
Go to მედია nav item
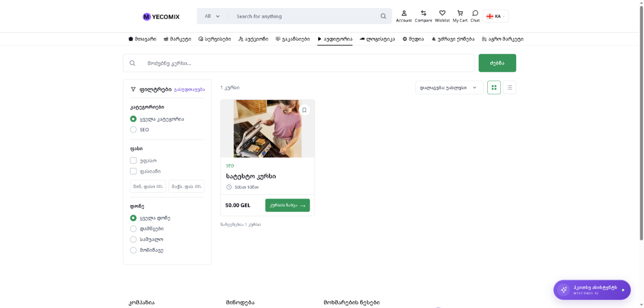pos(413,39)
